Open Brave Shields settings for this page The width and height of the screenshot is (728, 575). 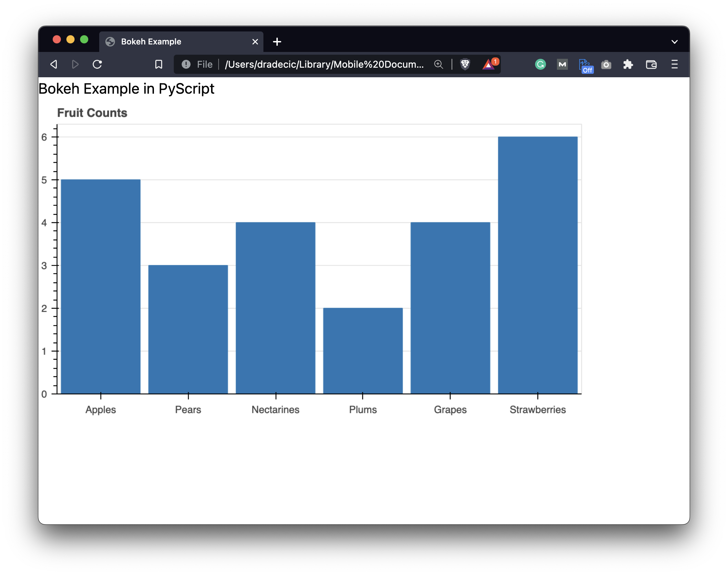pos(465,64)
